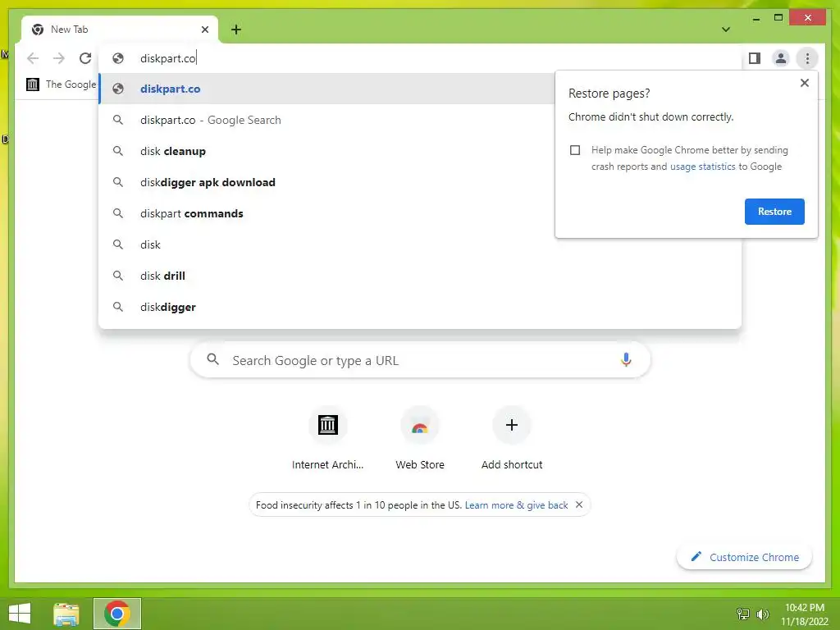Open 'The Google' bookmark in bookmarks bar
Image resolution: width=840 pixels, height=630 pixels.
(x=62, y=84)
